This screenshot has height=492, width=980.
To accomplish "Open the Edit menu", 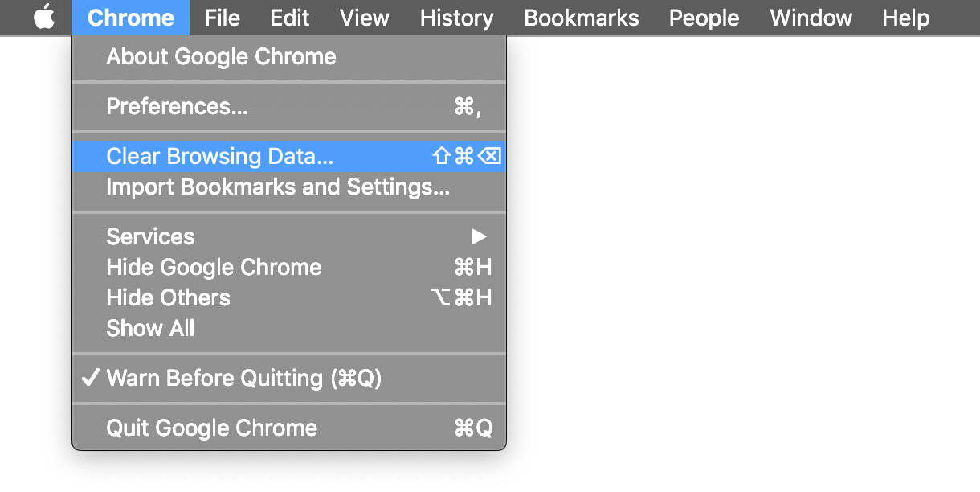I will (290, 18).
